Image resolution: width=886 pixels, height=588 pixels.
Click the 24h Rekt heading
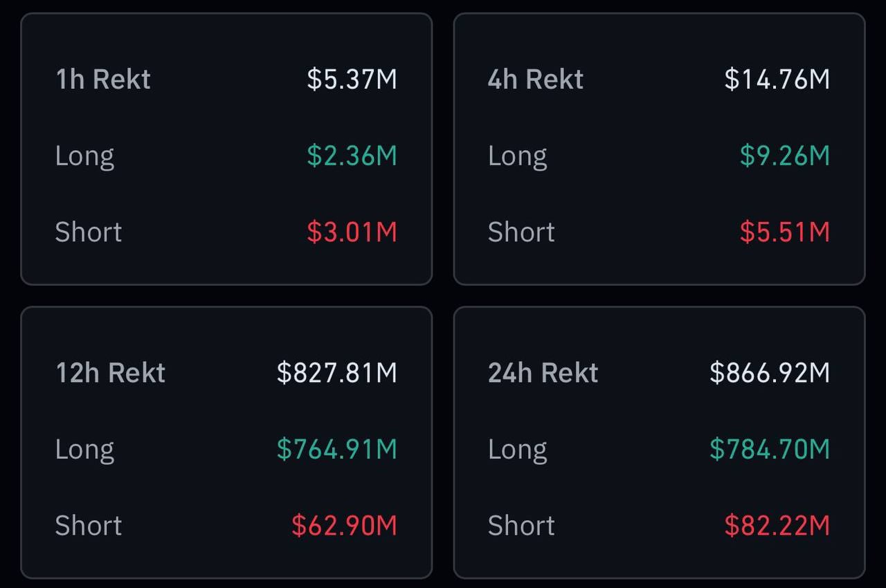tap(543, 373)
